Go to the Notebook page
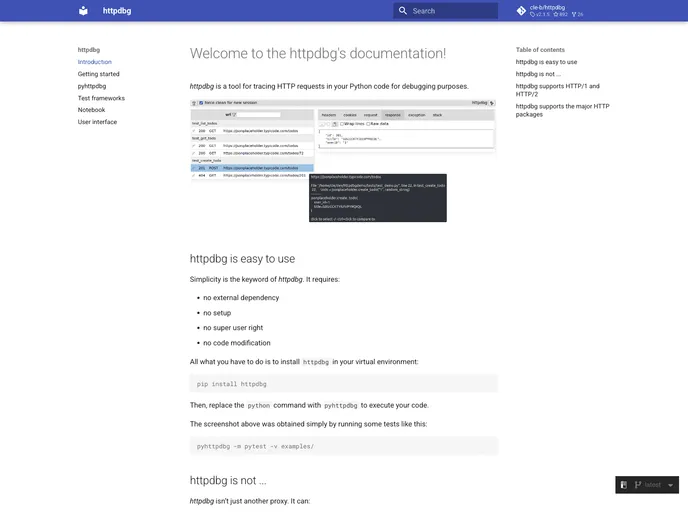688x512 pixels. [91, 110]
